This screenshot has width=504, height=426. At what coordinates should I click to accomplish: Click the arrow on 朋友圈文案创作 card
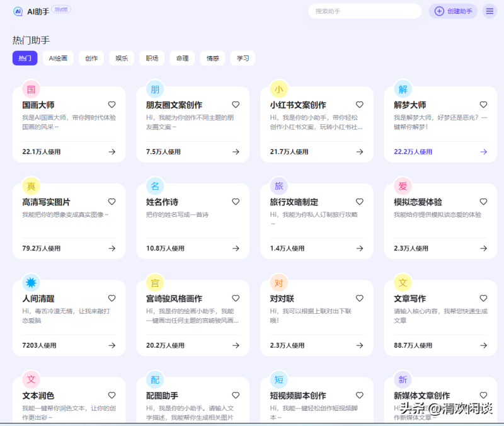(x=236, y=152)
